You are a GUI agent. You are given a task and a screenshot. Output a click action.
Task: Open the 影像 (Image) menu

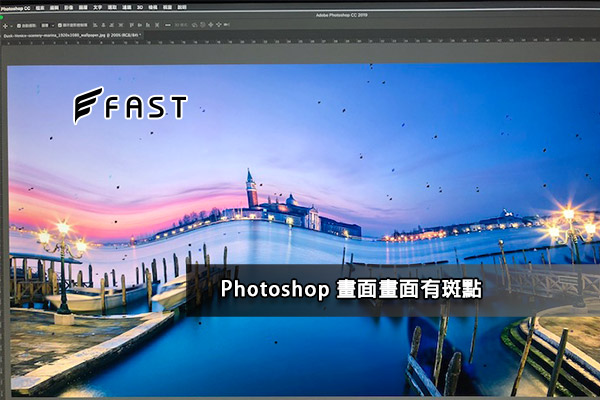pos(68,8)
